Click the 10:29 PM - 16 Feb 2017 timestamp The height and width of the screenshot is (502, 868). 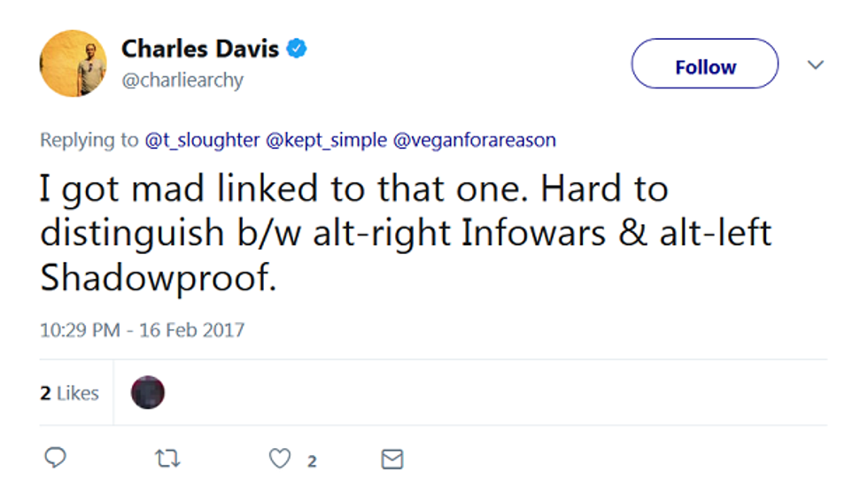pos(142,330)
